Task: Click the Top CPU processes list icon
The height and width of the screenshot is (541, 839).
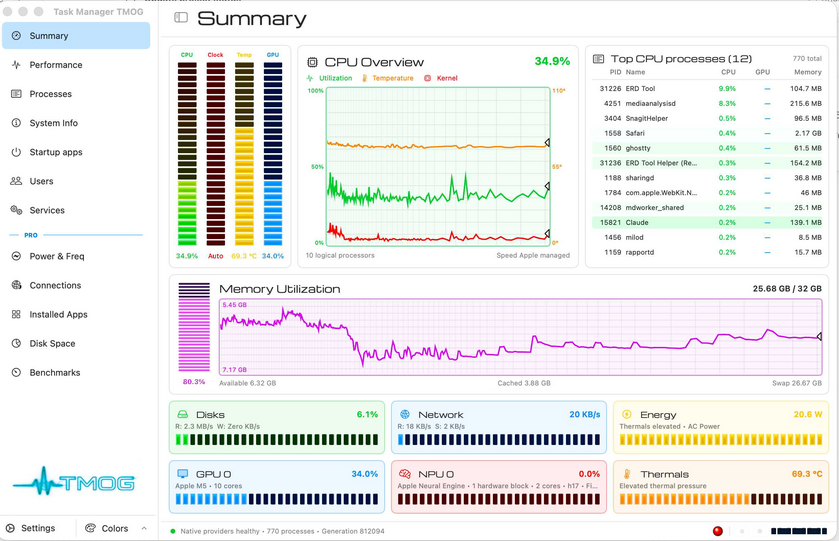Action: (598, 59)
